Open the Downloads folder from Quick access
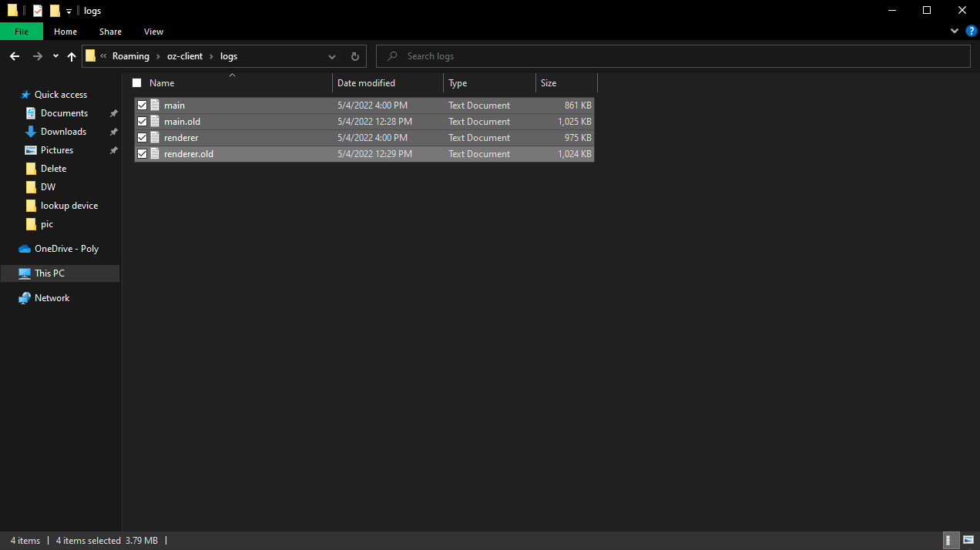This screenshot has height=550, width=980. tap(63, 131)
